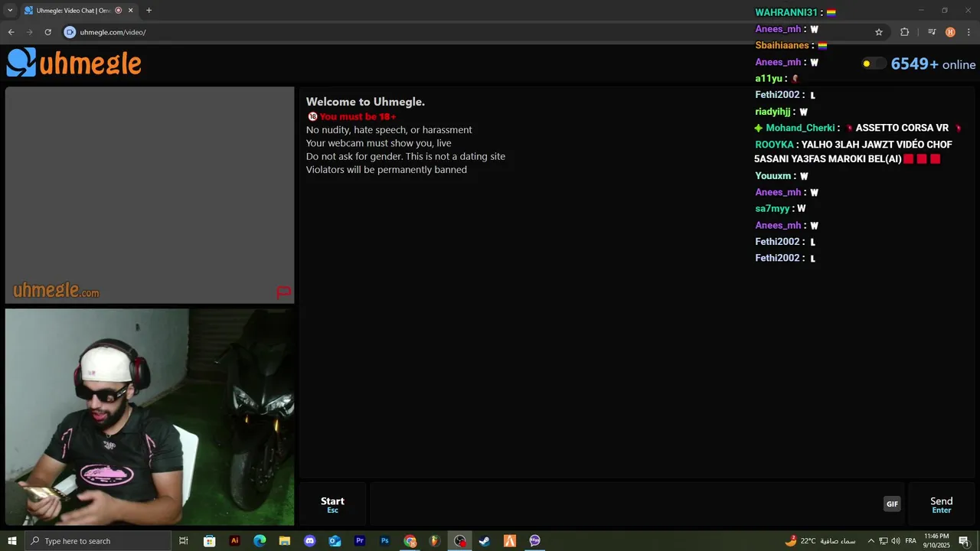This screenshot has width=980, height=551.
Task: Open Microsoft Edge from taskbar
Action: pyautogui.click(x=260, y=541)
